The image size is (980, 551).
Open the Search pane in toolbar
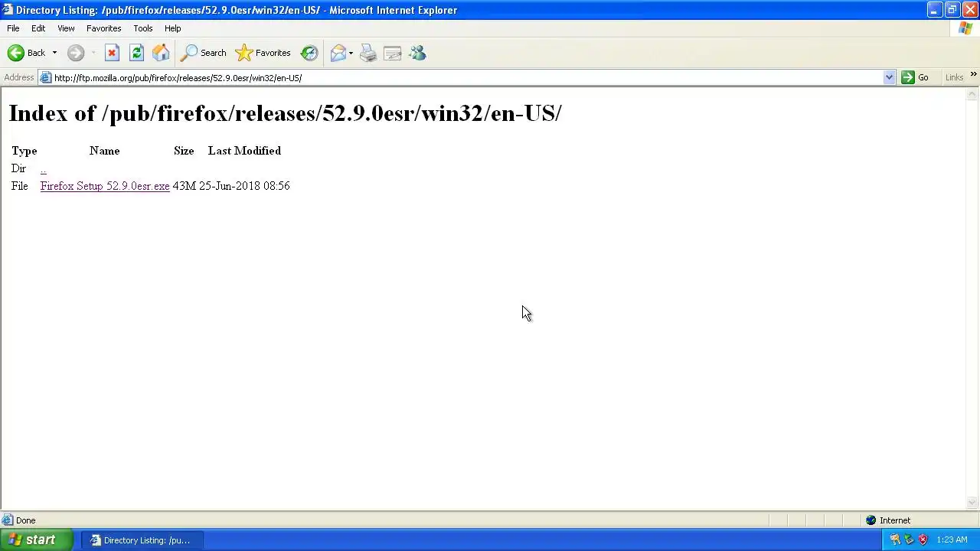(204, 53)
